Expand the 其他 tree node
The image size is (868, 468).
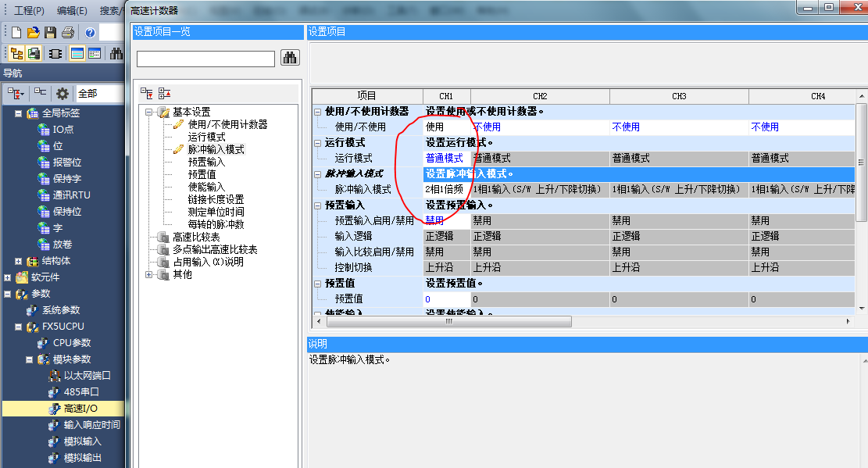(148, 275)
